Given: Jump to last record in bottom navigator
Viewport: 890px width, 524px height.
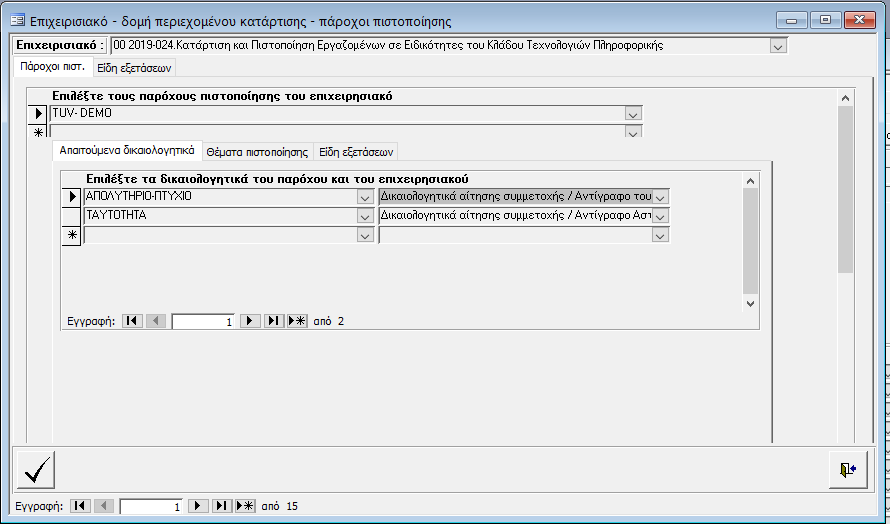Looking at the screenshot, I should click(x=221, y=507).
